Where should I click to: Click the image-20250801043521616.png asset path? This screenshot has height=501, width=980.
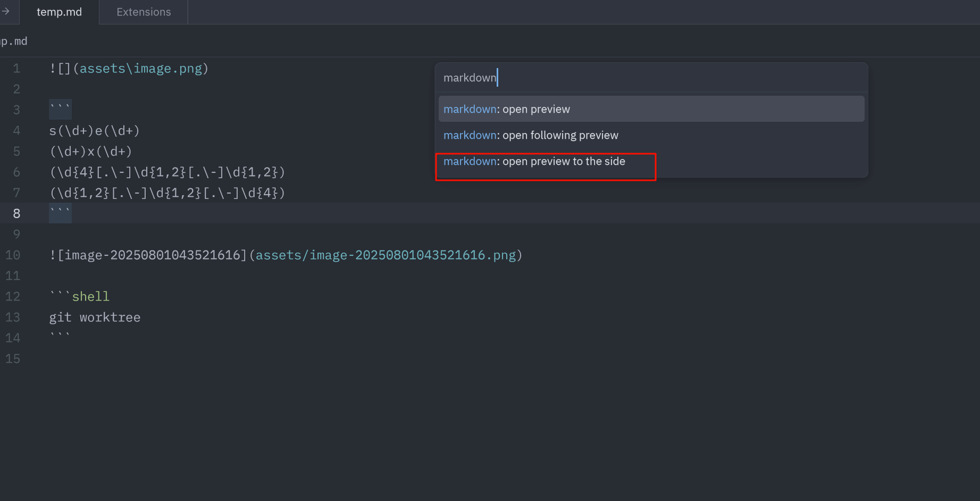[386, 255]
